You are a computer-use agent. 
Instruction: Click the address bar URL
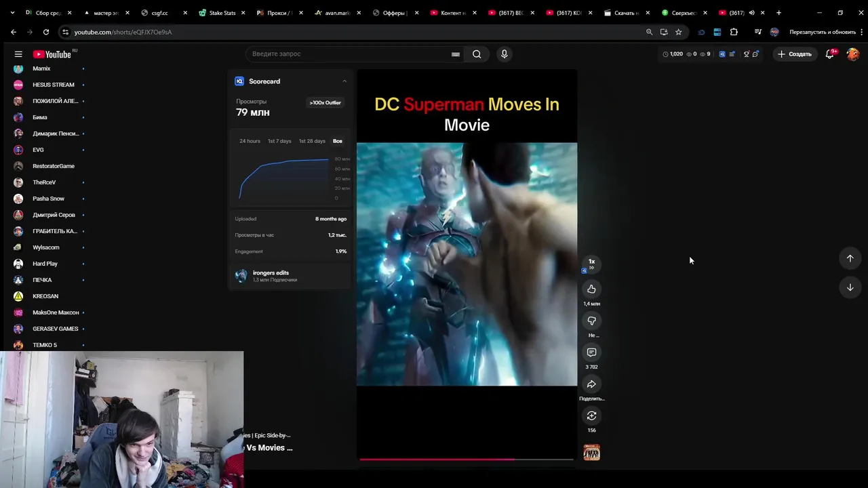pyautogui.click(x=123, y=32)
